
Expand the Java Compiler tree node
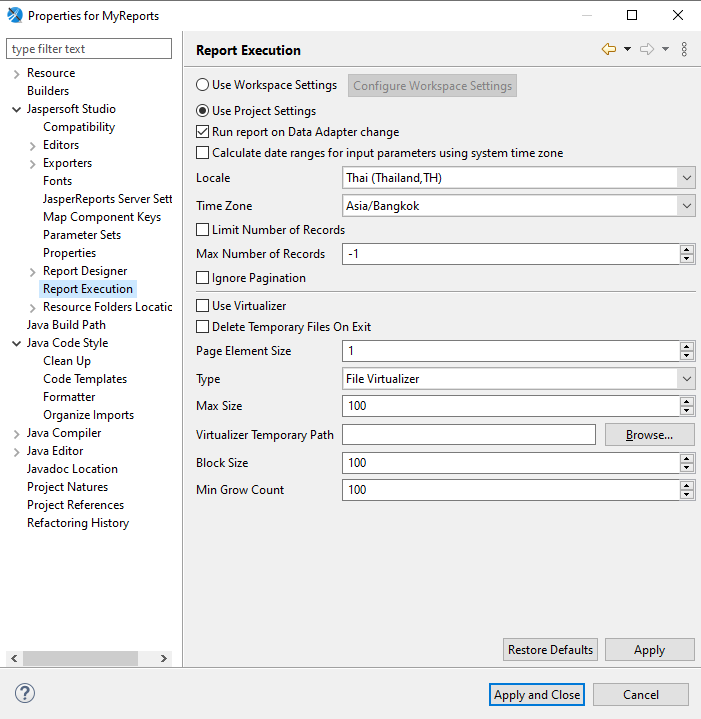pyautogui.click(x=17, y=434)
